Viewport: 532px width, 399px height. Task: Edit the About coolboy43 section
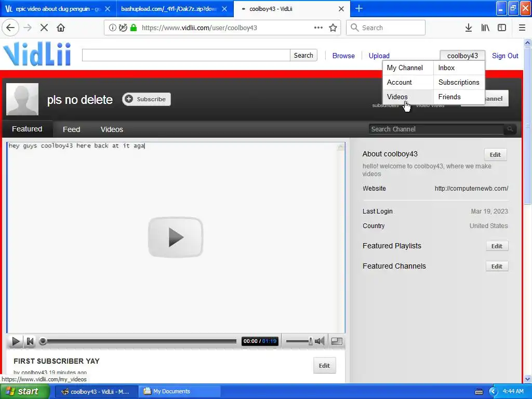pyautogui.click(x=495, y=155)
